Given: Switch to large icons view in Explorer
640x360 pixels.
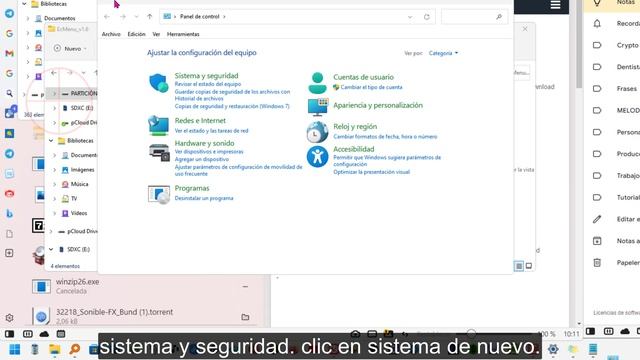Looking at the screenshot, I should point(529,266).
